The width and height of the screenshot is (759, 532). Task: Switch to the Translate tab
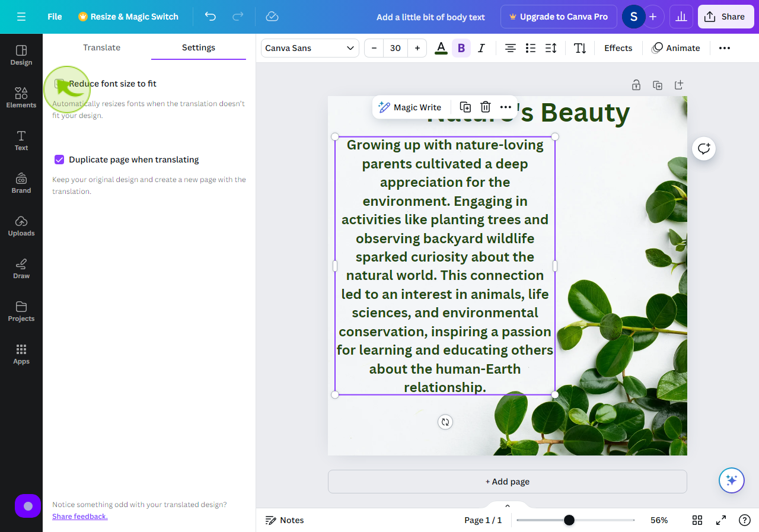click(x=101, y=47)
